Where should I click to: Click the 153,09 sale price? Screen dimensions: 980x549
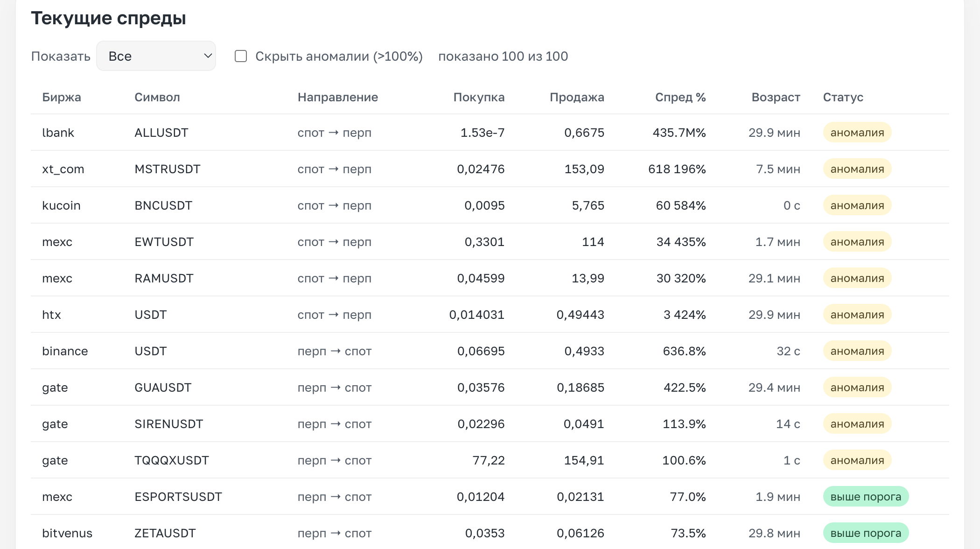tap(584, 169)
